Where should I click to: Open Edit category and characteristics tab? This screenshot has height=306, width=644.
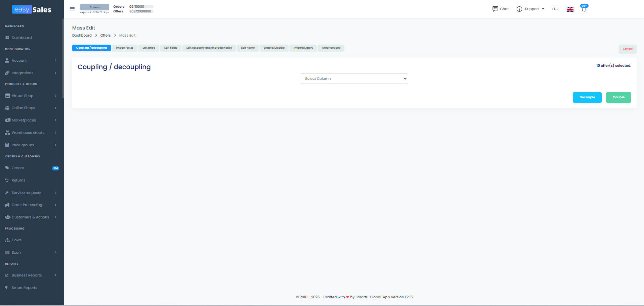209,48
